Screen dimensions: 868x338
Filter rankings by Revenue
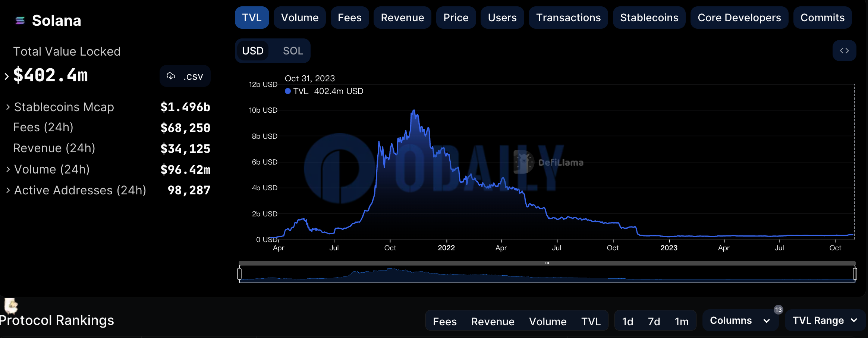coord(493,322)
